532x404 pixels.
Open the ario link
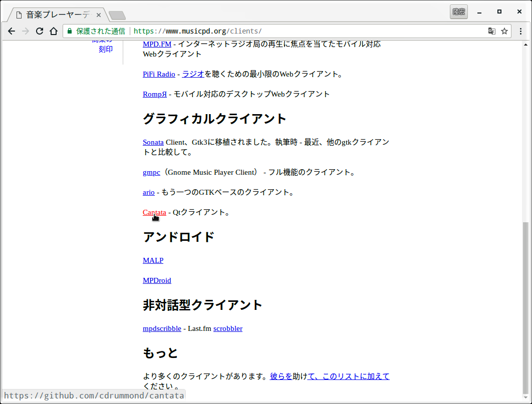(x=149, y=193)
